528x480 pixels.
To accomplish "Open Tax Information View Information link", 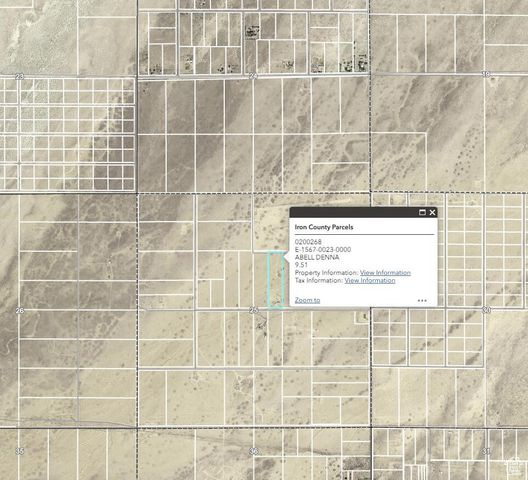I will (x=370, y=280).
